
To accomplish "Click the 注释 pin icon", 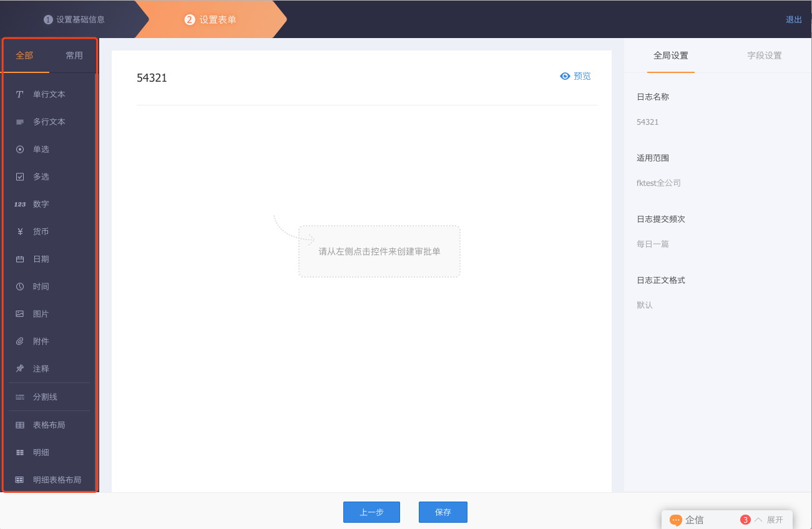I will pyautogui.click(x=20, y=369).
